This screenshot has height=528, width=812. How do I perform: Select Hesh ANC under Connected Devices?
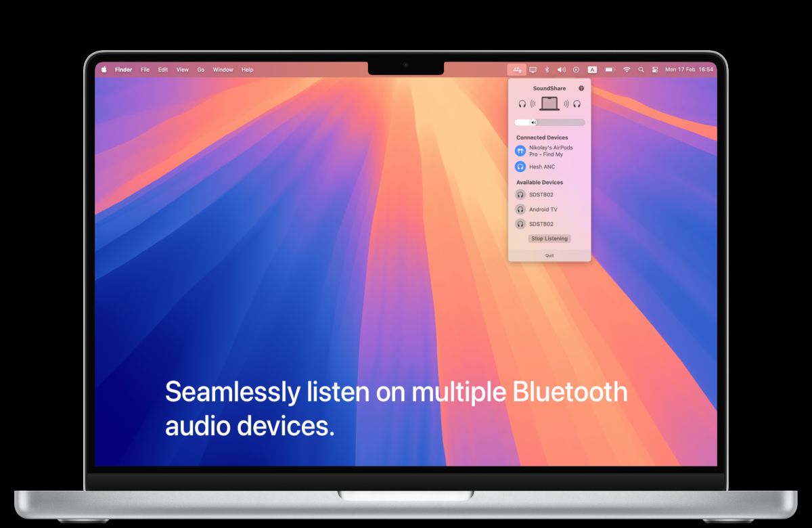click(543, 166)
